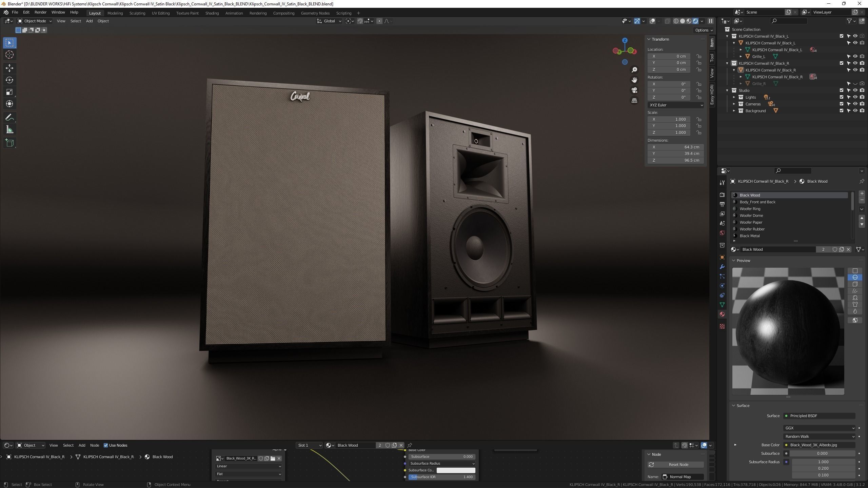Viewport: 868px width, 488px height.
Task: Collapse the Preview panel
Action: tap(734, 261)
